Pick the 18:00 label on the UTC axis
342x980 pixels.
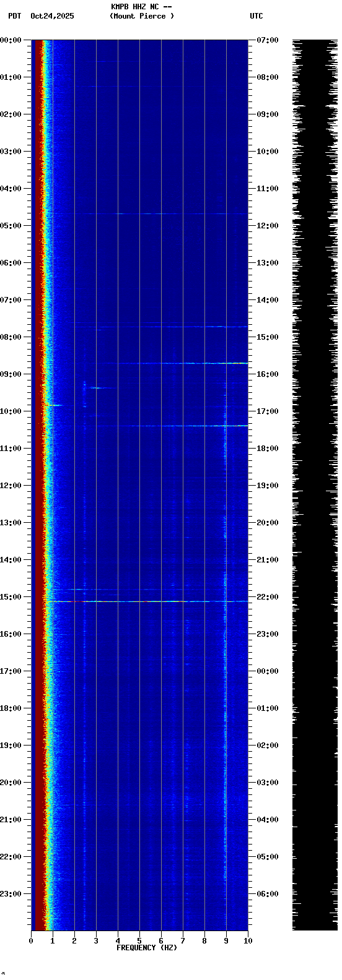point(268,449)
